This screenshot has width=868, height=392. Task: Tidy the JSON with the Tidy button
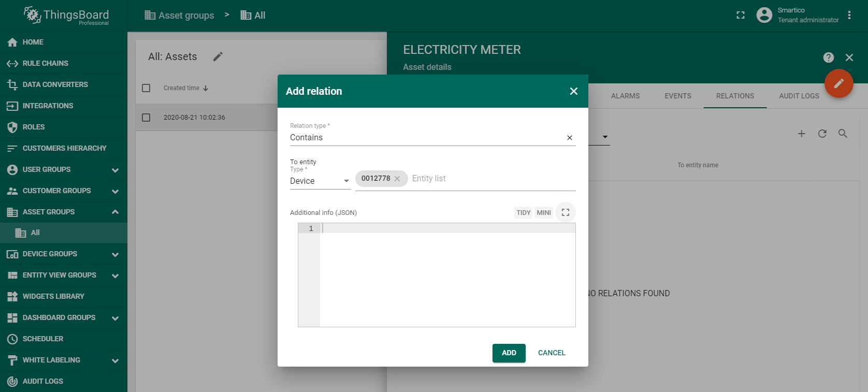(x=523, y=212)
